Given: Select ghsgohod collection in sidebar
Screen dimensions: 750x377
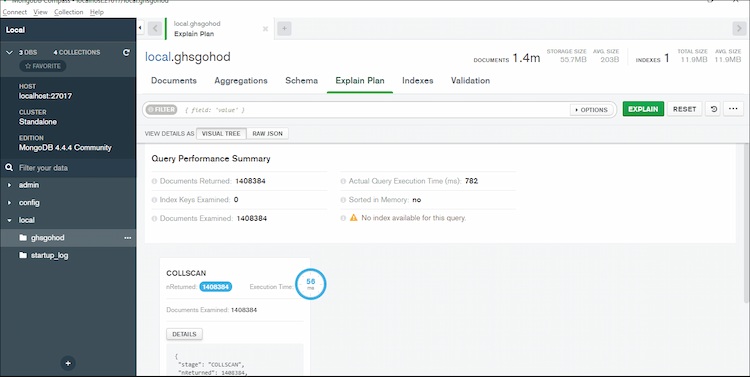Looking at the screenshot, I should click(x=68, y=238).
